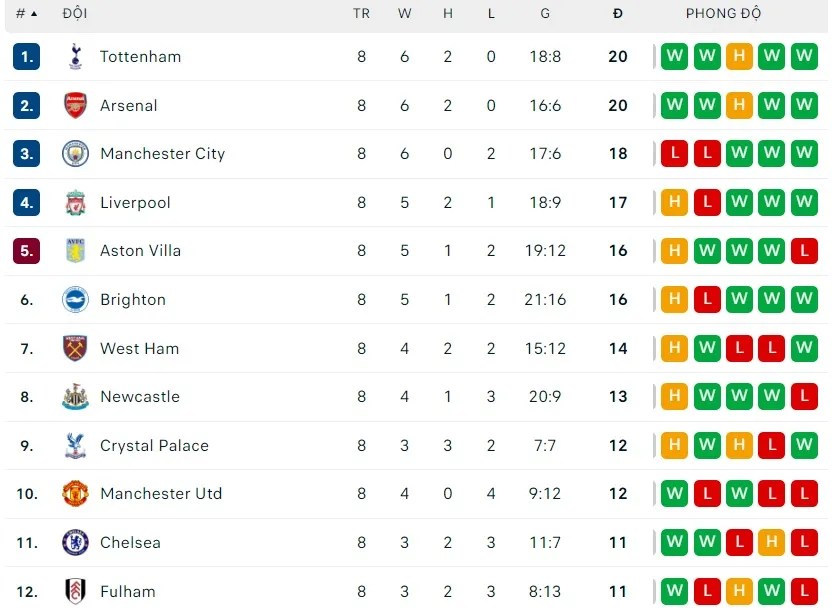Image resolution: width=832 pixels, height=614 pixels.
Task: Click Fulham's orange H form badge
Action: [739, 591]
